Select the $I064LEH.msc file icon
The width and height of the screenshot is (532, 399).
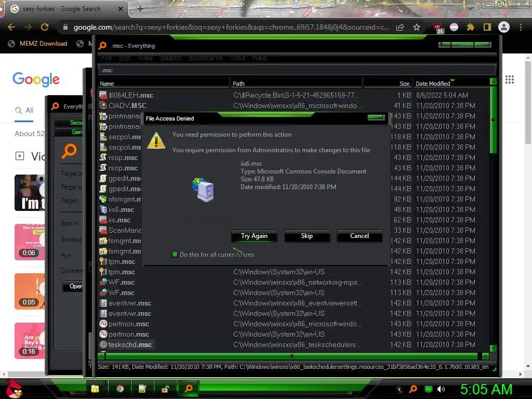pyautogui.click(x=103, y=96)
